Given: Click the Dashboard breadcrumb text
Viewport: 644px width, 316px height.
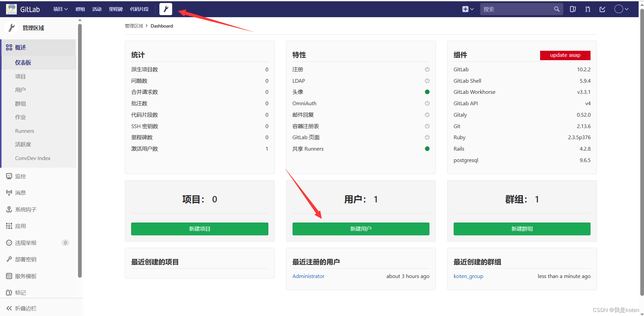Looking at the screenshot, I should coord(162,26).
